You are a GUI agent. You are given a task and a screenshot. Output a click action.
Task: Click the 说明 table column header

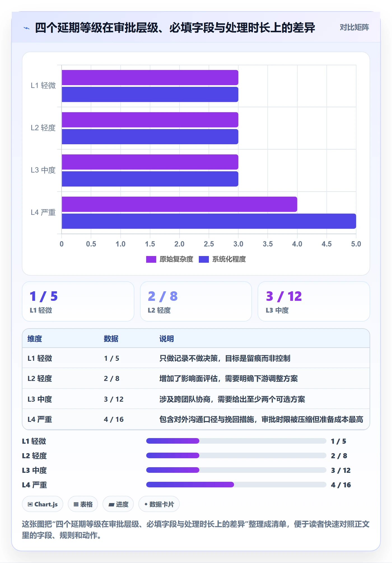point(167,339)
